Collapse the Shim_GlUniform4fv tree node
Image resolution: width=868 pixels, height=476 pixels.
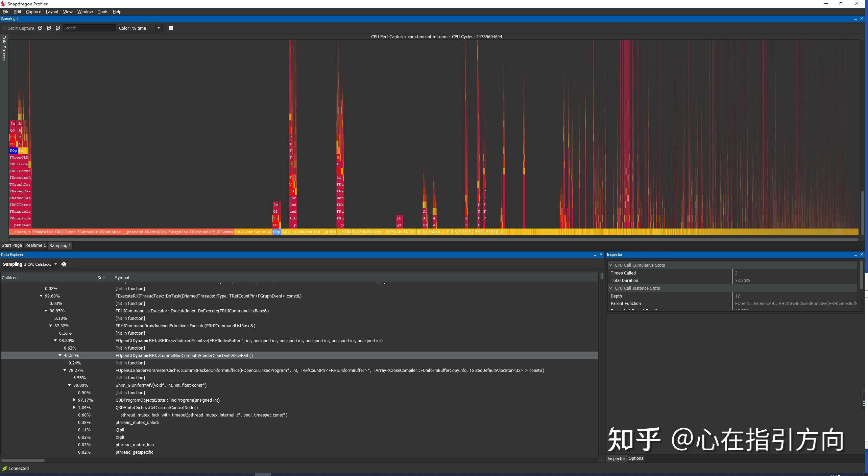[x=70, y=385]
